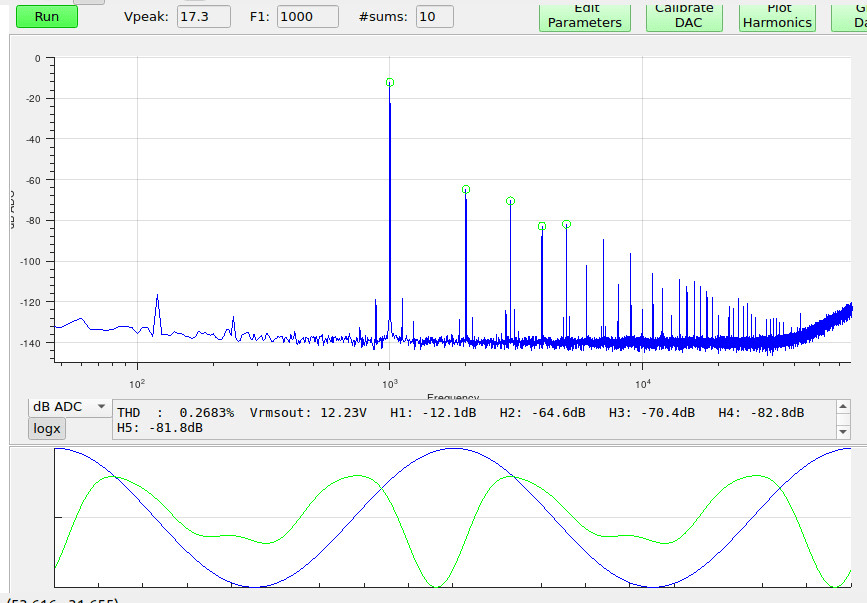Click the H3 -70.4dB value
Image resolution: width=867 pixels, height=603 pixels.
652,413
